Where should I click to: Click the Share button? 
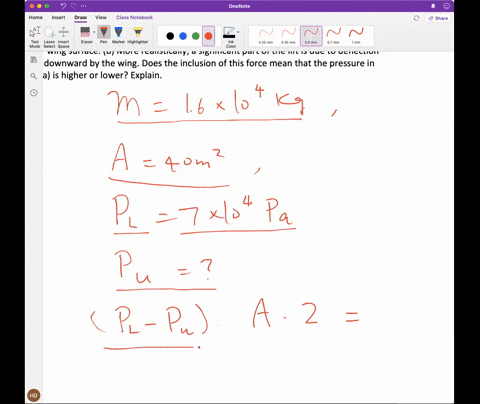[438, 18]
